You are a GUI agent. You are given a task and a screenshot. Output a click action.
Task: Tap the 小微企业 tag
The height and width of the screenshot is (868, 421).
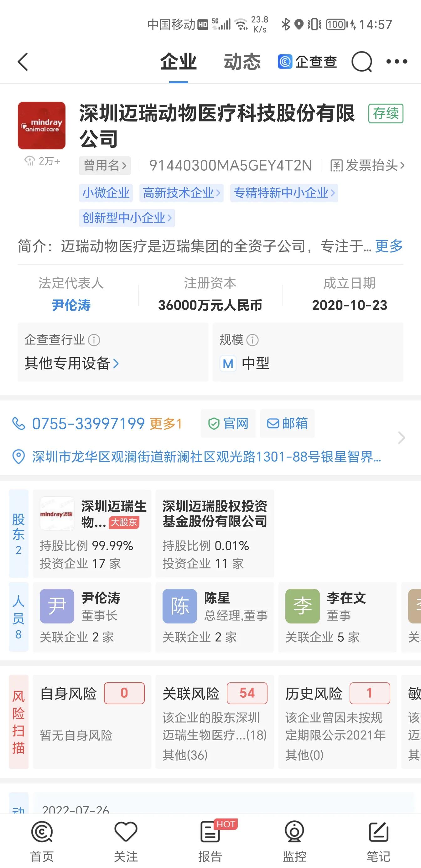(106, 193)
